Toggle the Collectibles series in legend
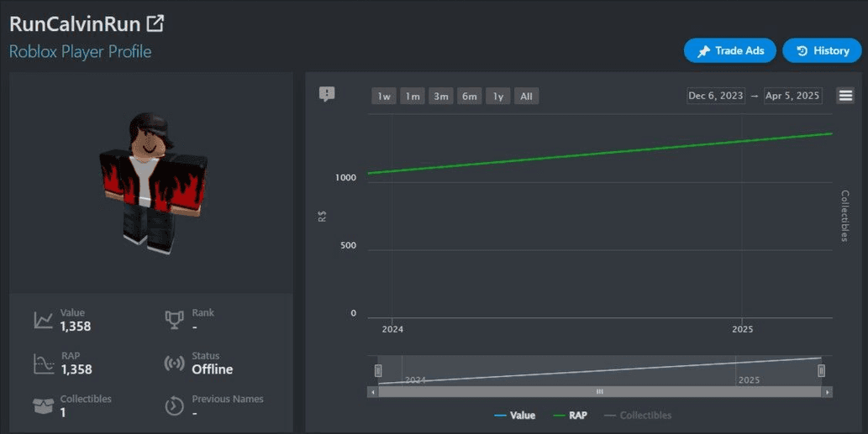 pyautogui.click(x=638, y=416)
